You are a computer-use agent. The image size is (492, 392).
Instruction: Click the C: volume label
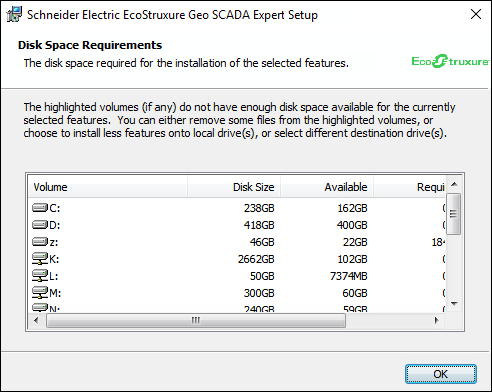point(55,208)
